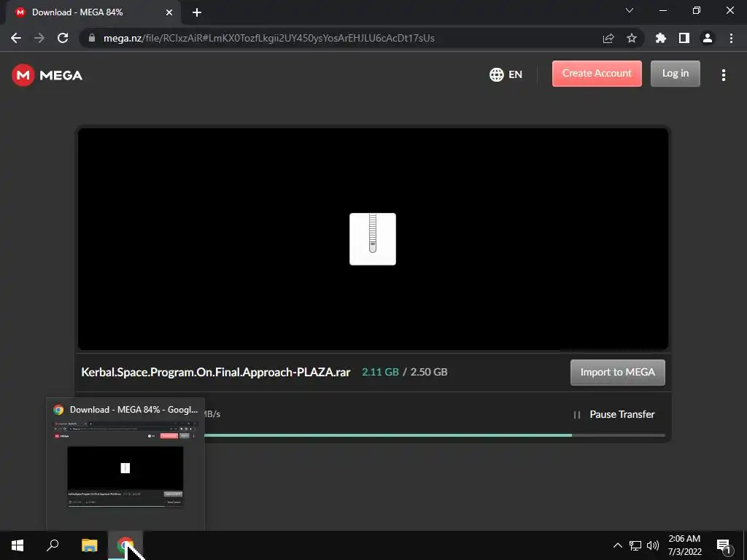Go back using browser back arrow

tap(16, 38)
